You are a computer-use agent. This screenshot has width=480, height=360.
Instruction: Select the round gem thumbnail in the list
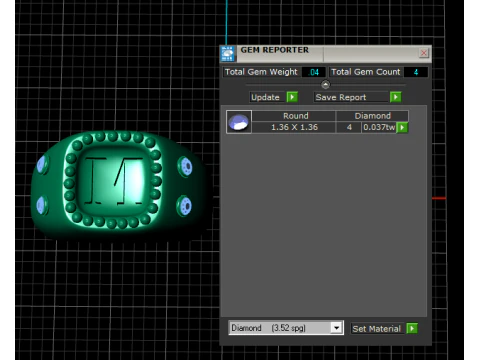[239, 122]
